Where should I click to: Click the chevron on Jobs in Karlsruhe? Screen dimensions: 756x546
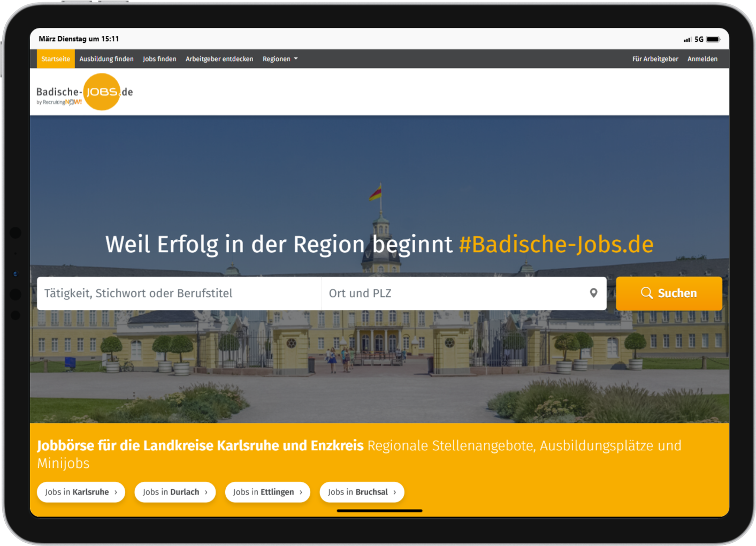pos(117,491)
